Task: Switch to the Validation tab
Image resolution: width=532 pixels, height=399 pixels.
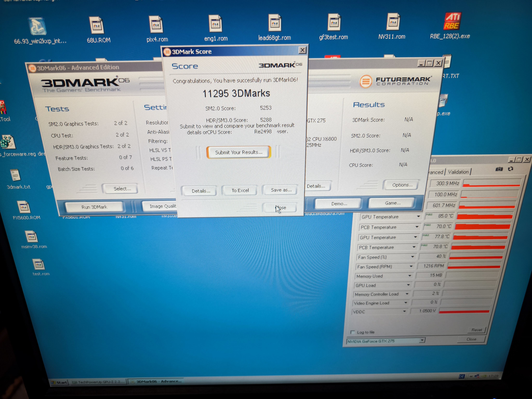Action: click(458, 172)
